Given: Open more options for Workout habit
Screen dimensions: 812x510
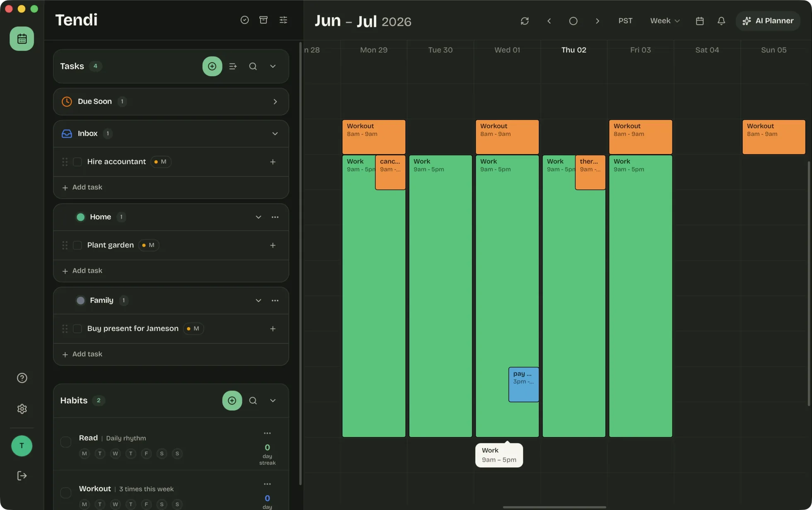Looking at the screenshot, I should click(x=267, y=484).
